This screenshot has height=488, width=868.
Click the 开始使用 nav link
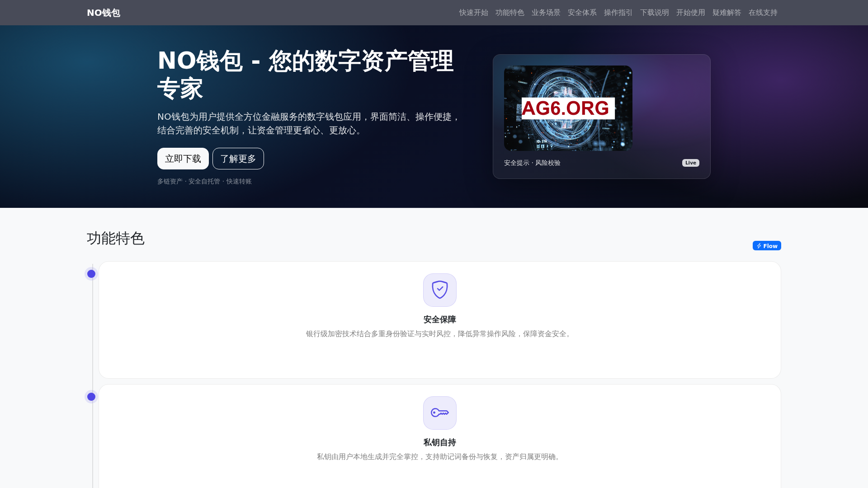pyautogui.click(x=691, y=13)
